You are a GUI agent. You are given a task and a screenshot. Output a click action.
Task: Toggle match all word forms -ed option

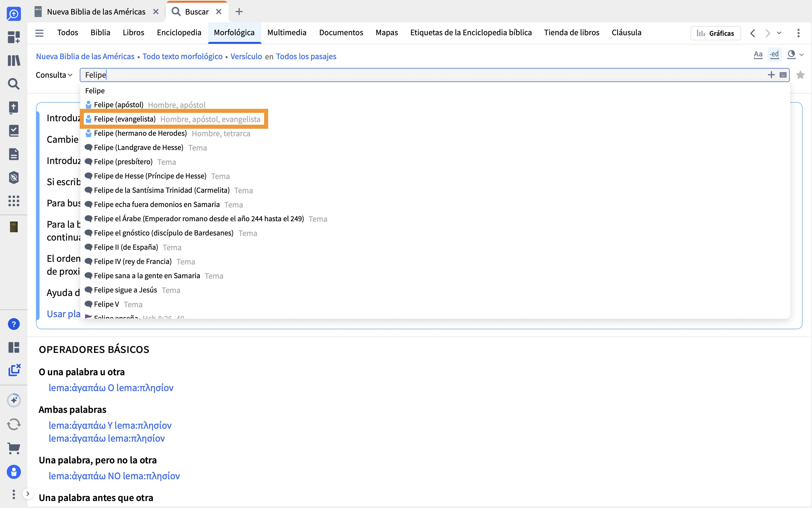774,55
